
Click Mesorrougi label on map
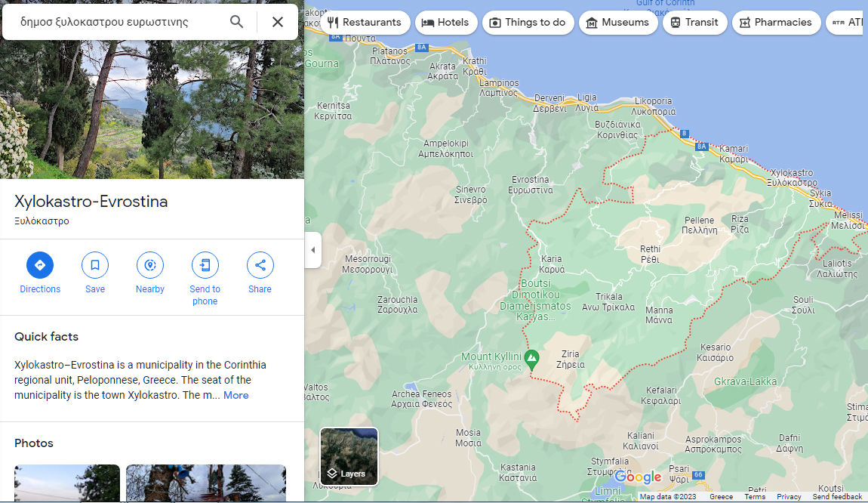pyautogui.click(x=368, y=264)
